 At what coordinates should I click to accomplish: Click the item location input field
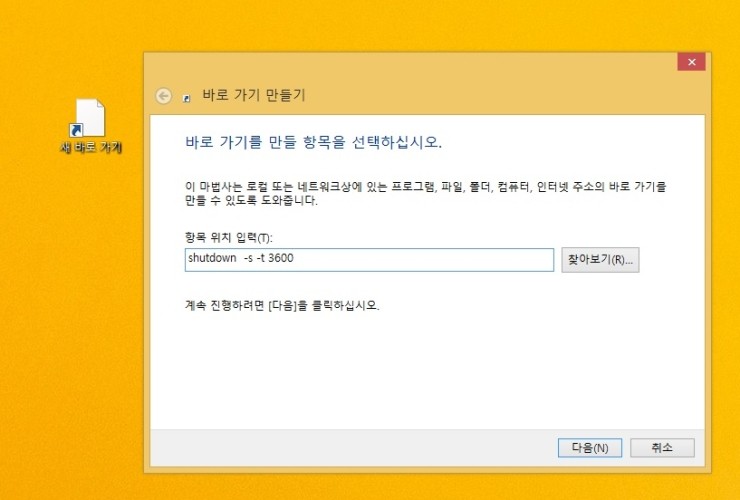369,260
